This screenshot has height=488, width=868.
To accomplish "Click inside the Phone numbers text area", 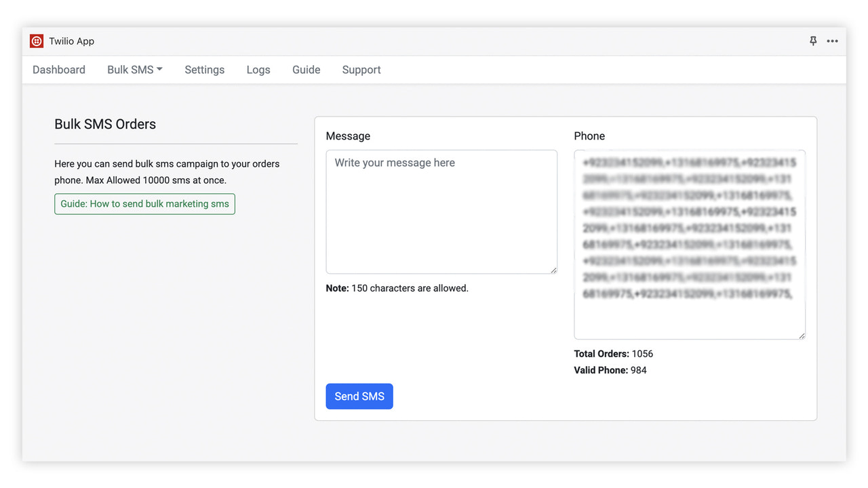I will point(690,245).
